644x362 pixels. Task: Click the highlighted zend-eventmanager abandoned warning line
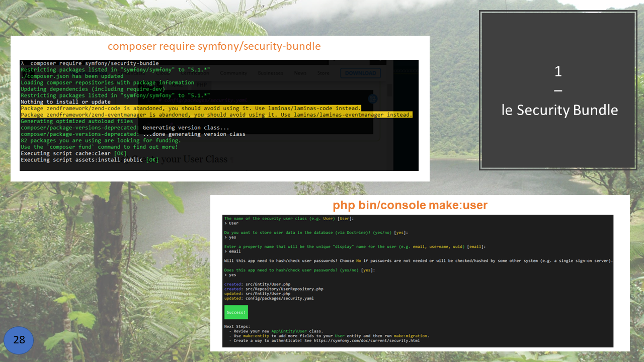(216, 115)
